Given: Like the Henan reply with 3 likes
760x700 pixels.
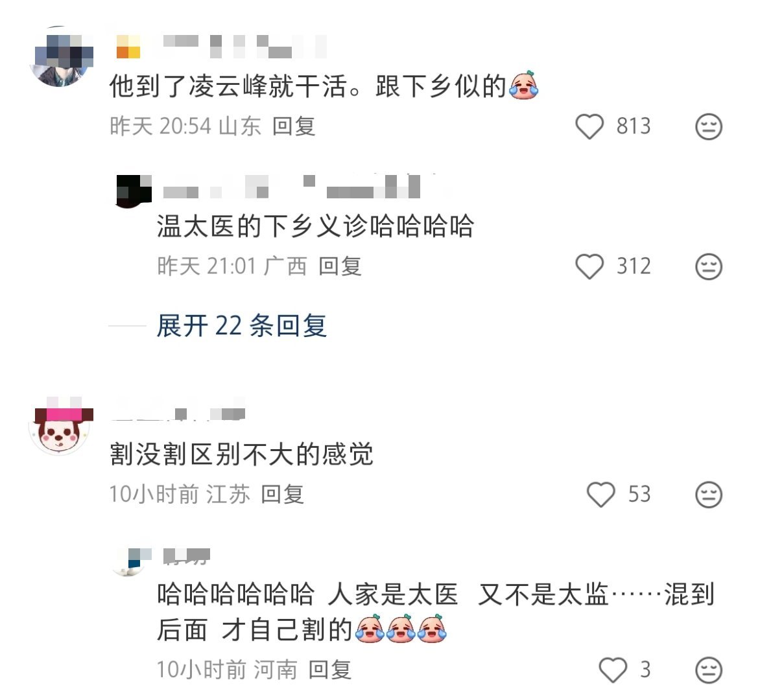Looking at the screenshot, I should (613, 670).
